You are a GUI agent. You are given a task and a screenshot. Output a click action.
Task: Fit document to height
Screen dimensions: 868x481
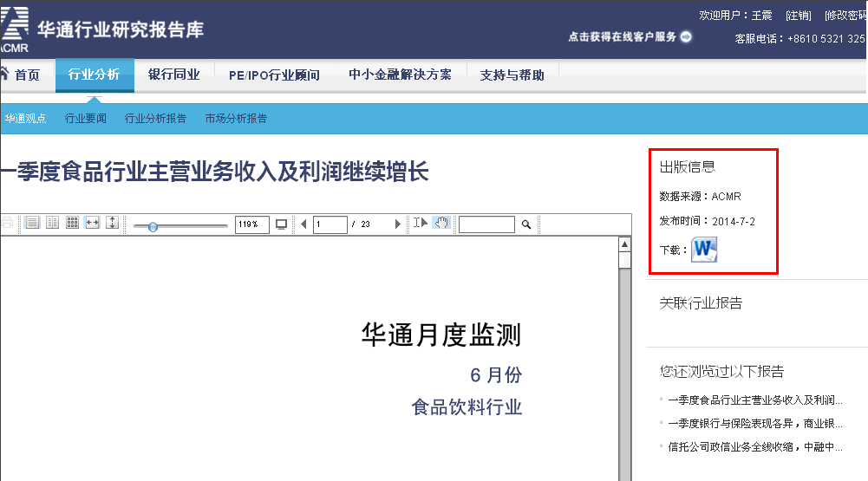(113, 223)
